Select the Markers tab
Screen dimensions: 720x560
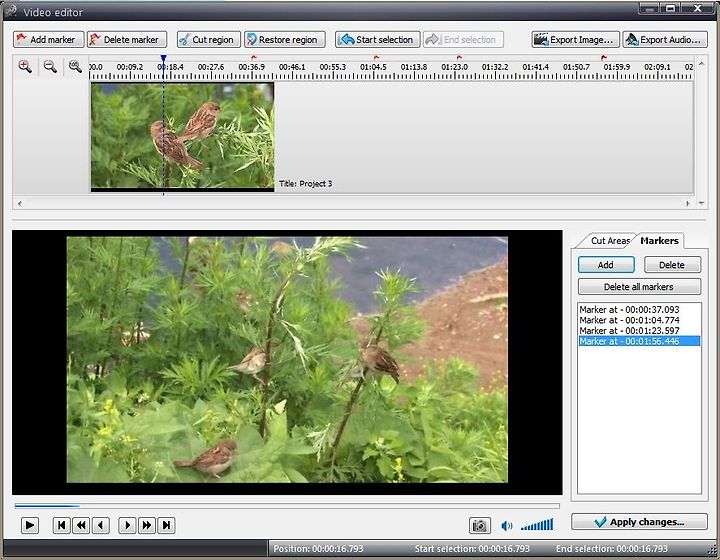click(659, 241)
